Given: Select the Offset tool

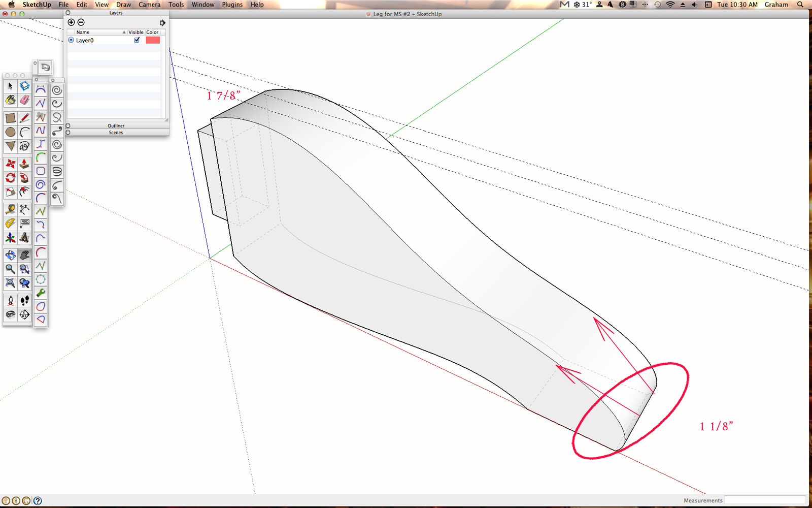Looking at the screenshot, I should tap(24, 192).
